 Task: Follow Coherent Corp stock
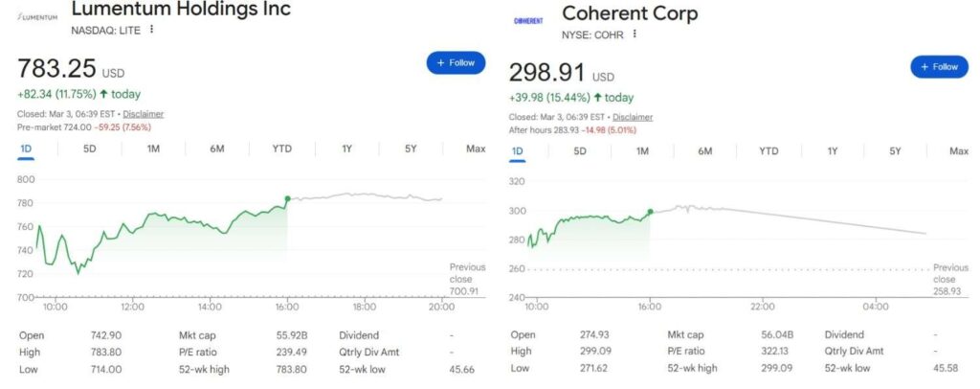coord(938,67)
